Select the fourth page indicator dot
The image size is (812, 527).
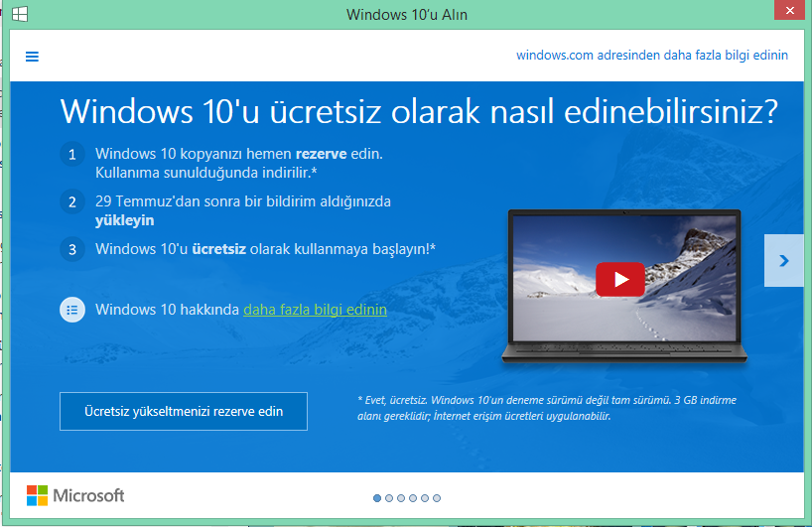tap(413, 498)
